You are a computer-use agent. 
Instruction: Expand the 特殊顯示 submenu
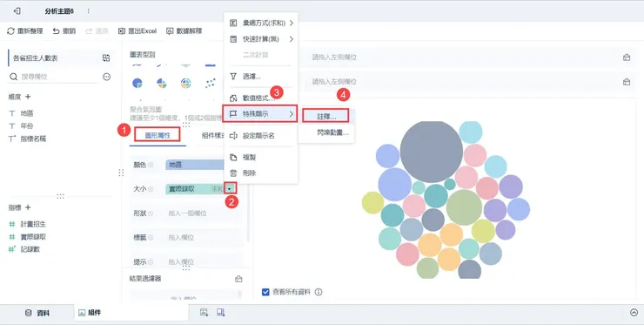pos(259,114)
